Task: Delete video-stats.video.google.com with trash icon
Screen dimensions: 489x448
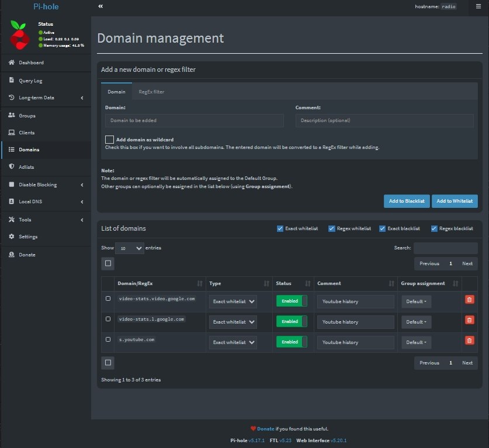Action: pyautogui.click(x=469, y=300)
